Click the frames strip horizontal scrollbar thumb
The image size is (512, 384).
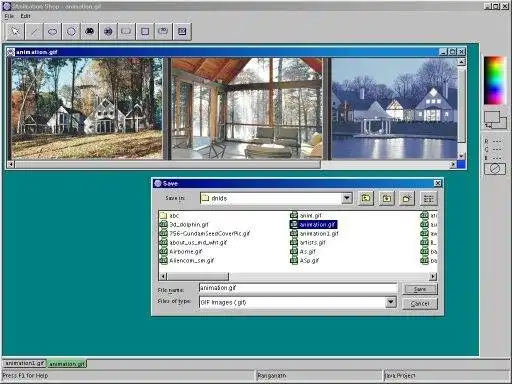(168, 164)
